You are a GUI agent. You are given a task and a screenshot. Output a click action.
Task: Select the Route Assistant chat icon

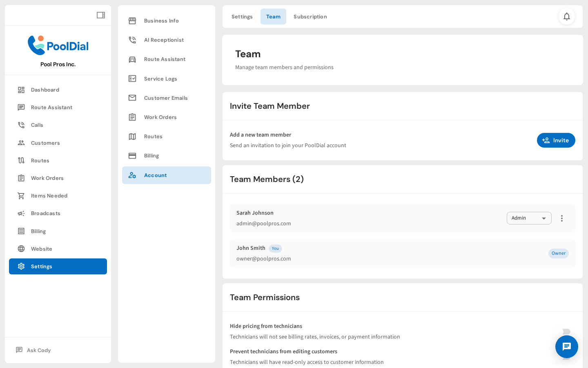coord(21,107)
